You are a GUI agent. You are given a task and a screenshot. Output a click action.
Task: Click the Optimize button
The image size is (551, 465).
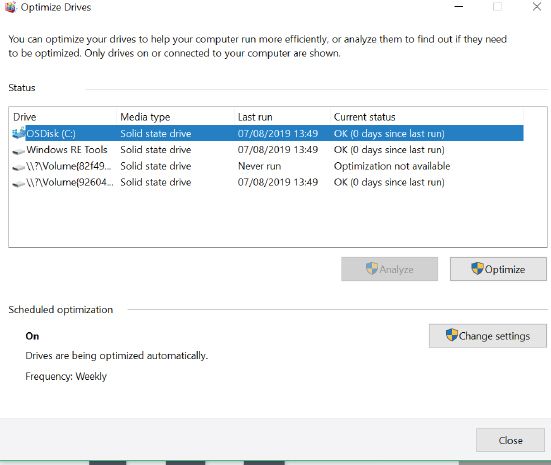pos(498,269)
